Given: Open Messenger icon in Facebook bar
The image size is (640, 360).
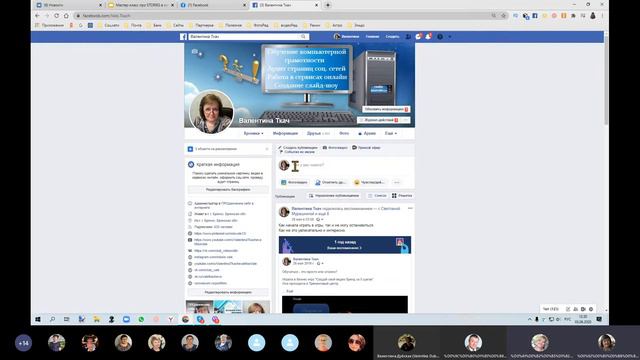Looking at the screenshot, I should (418, 37).
